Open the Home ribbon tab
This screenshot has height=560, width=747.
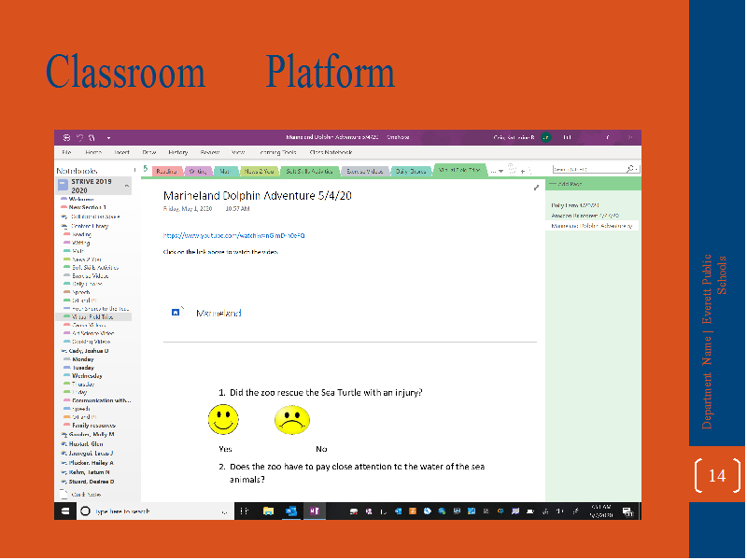tap(93, 152)
